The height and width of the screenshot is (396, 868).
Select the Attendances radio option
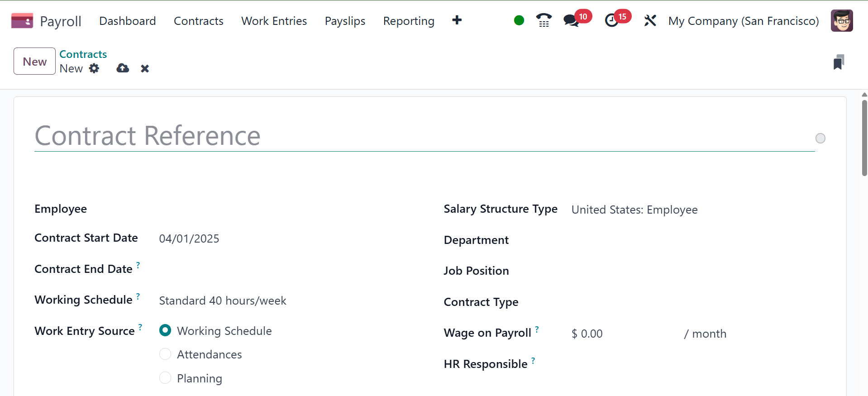click(165, 354)
